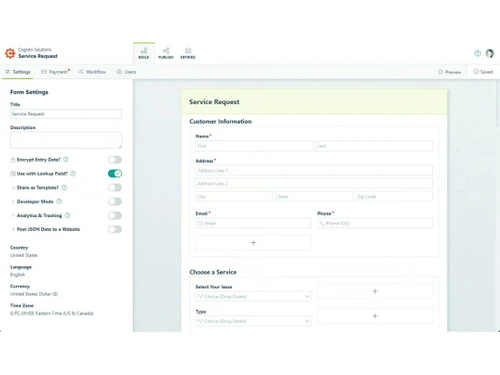Click the Publish share icon
The height and width of the screenshot is (375, 500).
(x=166, y=51)
